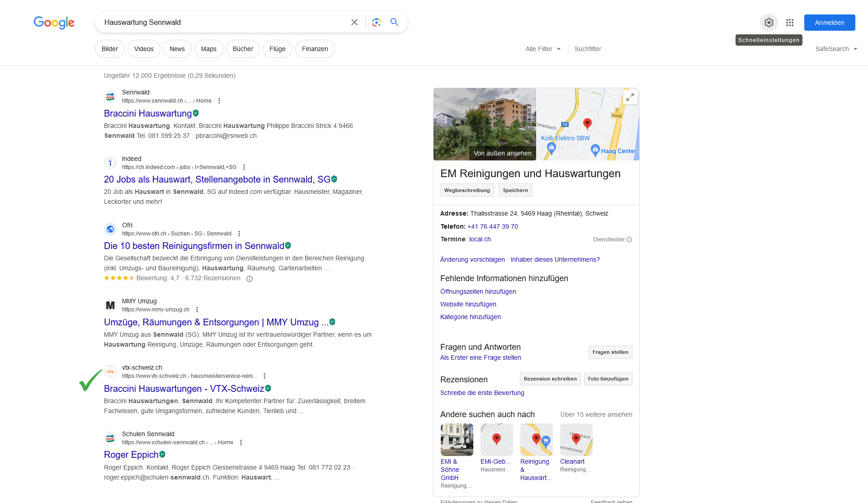The height and width of the screenshot is (503, 868).
Task: Call phone number +41 76 447 39 70
Action: (493, 226)
